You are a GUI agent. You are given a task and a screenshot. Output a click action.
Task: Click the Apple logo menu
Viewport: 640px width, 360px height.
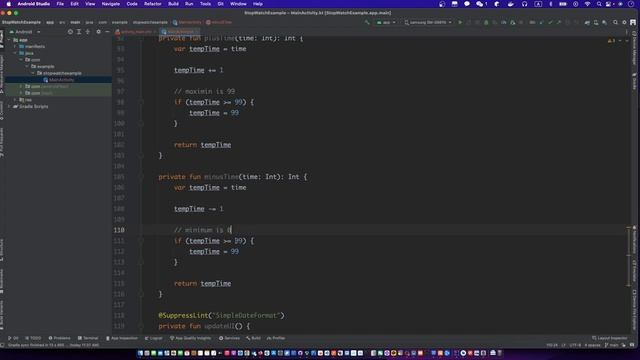[x=8, y=4]
